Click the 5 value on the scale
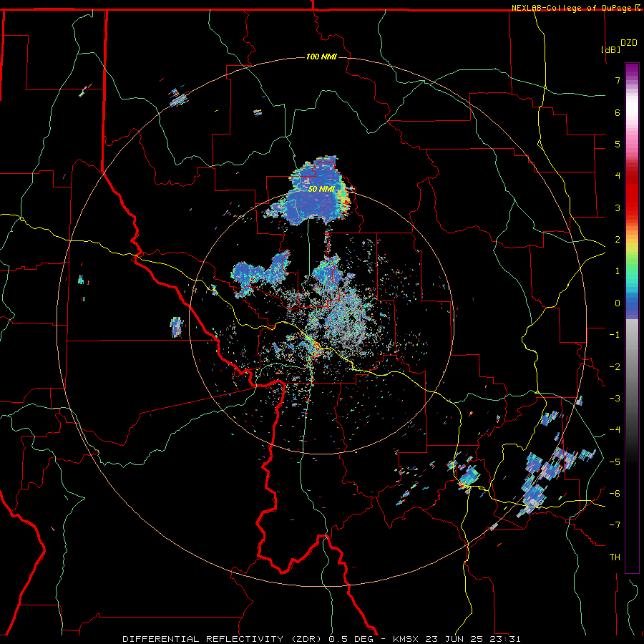Image resolution: width=644 pixels, height=644 pixels. click(618, 144)
